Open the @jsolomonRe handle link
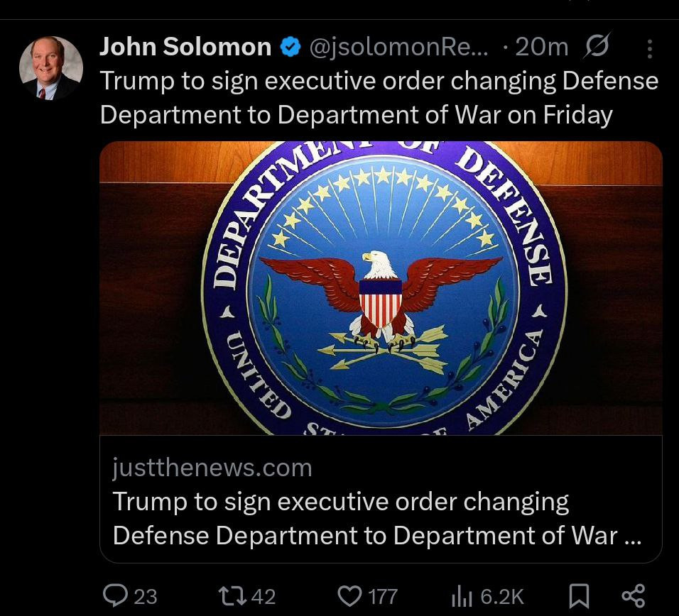Viewport: 679px width, 616px height. (398, 47)
